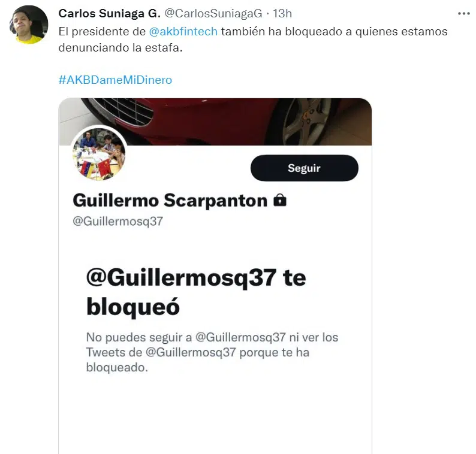Image resolution: width=476 pixels, height=454 pixels.
Task: Click the @Guillermosq37 handle under the name
Action: point(118,221)
